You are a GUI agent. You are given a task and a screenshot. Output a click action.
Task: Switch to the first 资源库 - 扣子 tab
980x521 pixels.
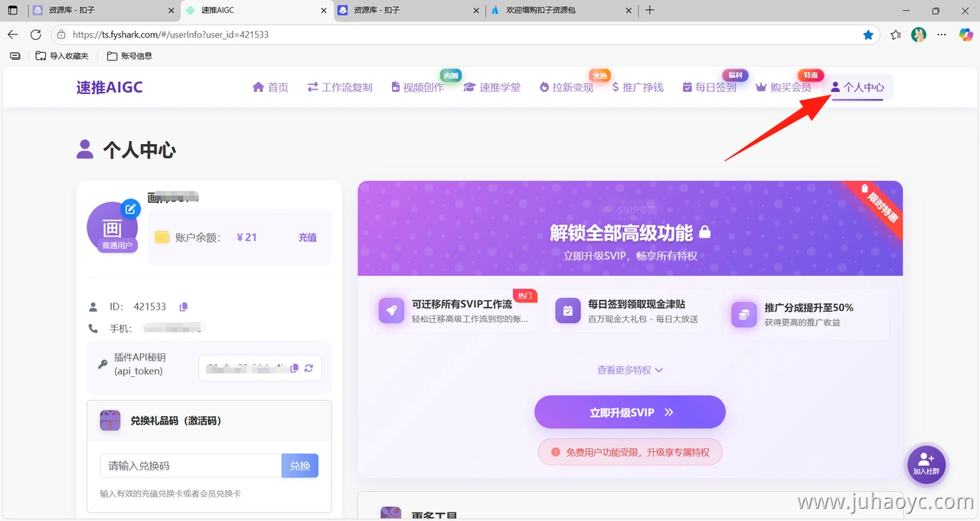pos(102,11)
